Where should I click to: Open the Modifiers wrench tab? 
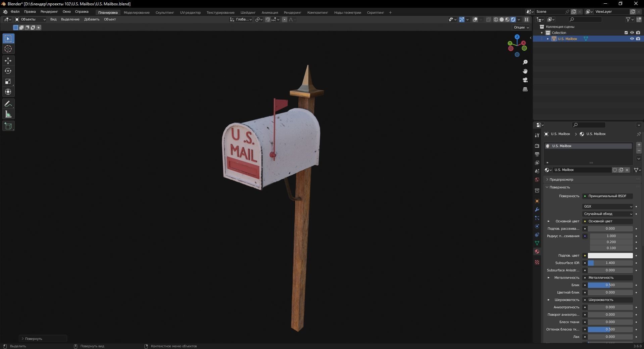point(537,209)
